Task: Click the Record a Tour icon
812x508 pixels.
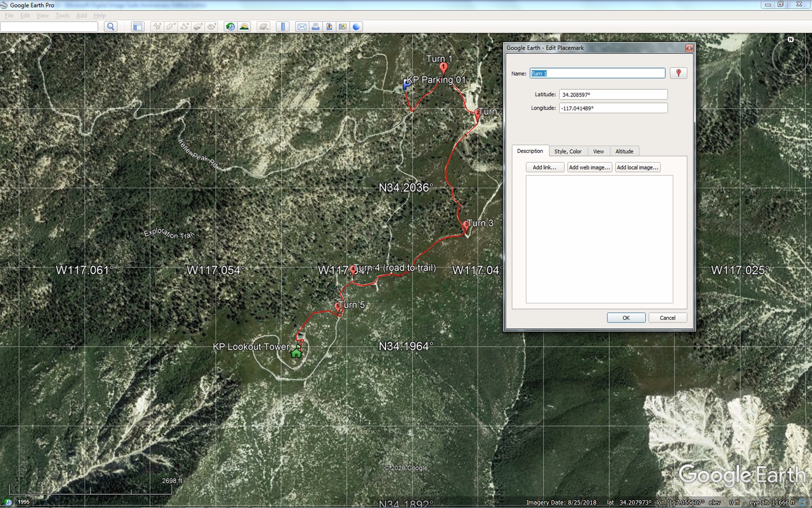Action: tap(212, 27)
